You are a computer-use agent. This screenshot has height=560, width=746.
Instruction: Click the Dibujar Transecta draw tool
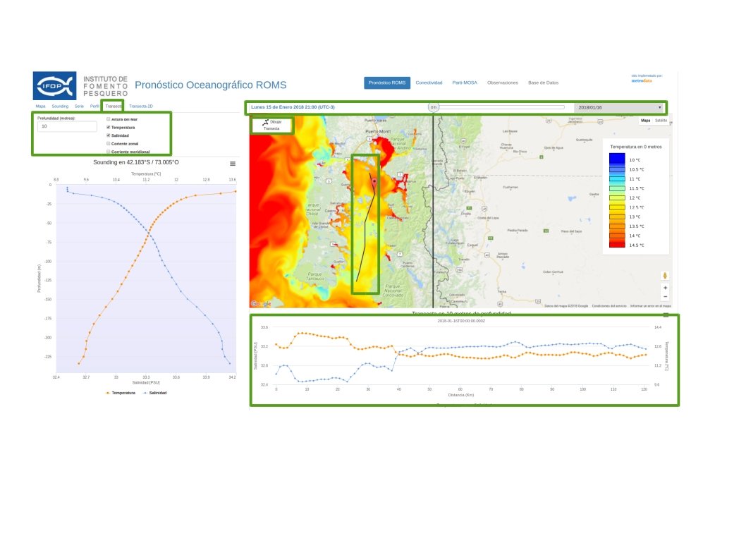click(271, 125)
